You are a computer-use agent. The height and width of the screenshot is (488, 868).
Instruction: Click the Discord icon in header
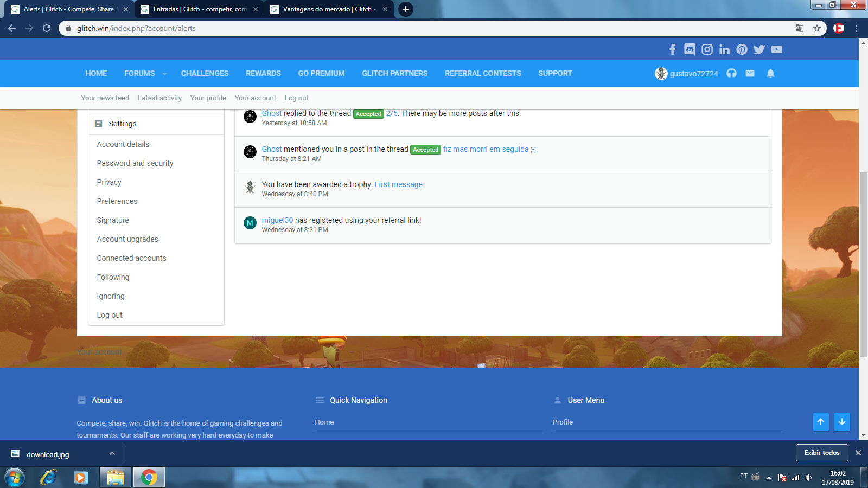tap(690, 49)
